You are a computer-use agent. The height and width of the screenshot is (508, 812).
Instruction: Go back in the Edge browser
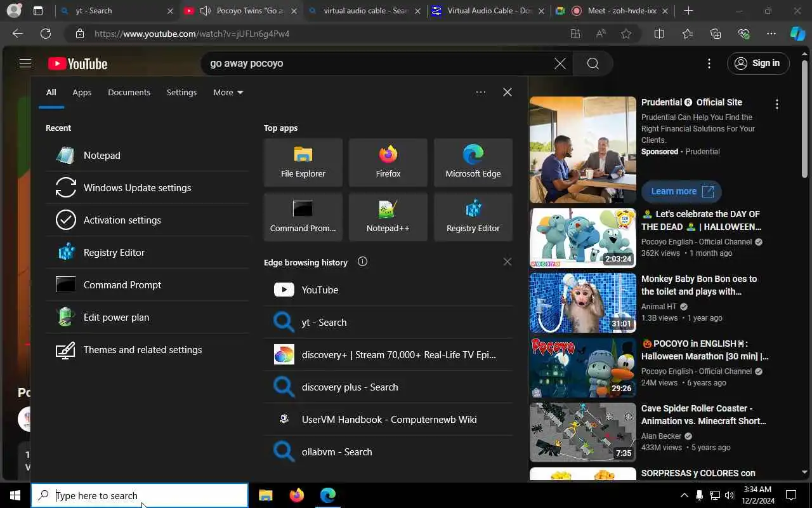pos(18,34)
